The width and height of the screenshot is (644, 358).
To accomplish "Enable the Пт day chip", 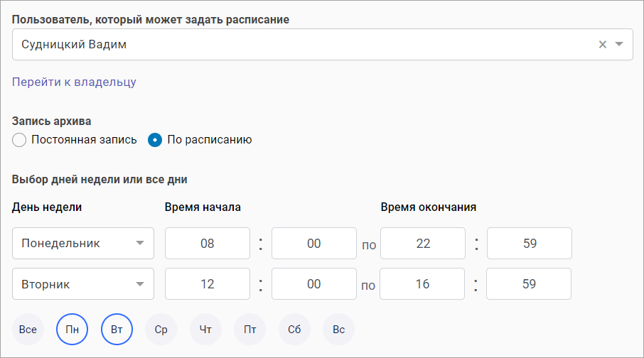I will 250,330.
